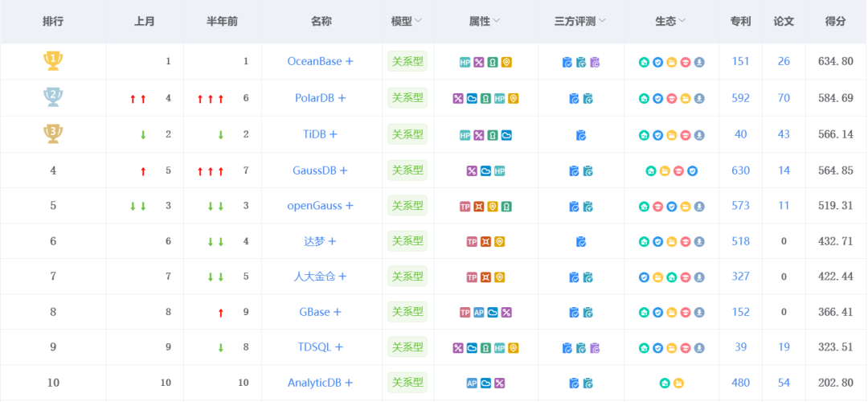Image resolution: width=868 pixels, height=402 pixels.
Task: Click the purple third evaluation badge for TDSQL
Action: (x=595, y=348)
